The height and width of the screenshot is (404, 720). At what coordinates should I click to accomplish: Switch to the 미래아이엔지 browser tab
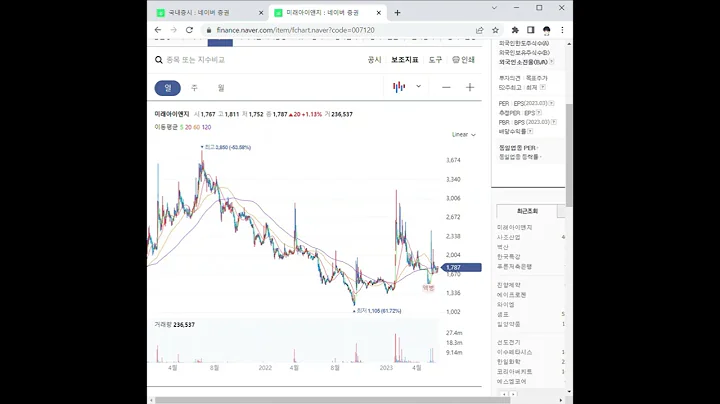(x=327, y=13)
